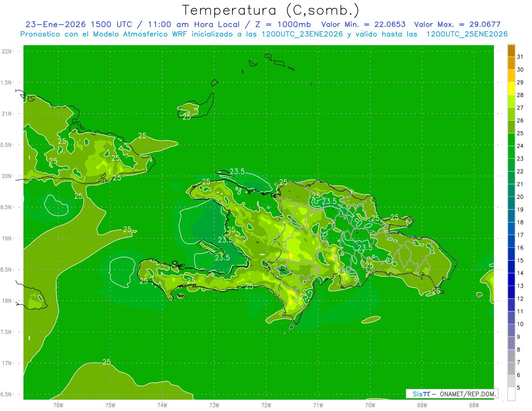
Task: Select the 'Valor Min. = 22.0653' value
Action: (x=364, y=24)
